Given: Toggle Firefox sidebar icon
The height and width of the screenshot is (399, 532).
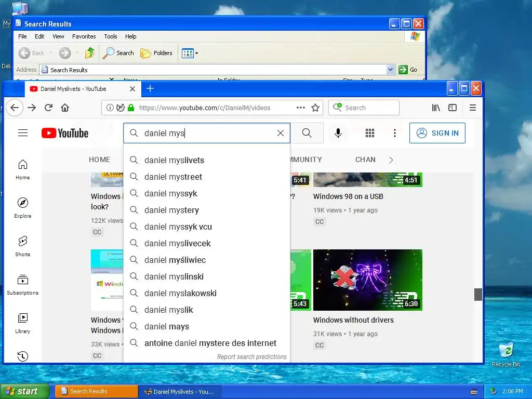Looking at the screenshot, I should pos(453,108).
